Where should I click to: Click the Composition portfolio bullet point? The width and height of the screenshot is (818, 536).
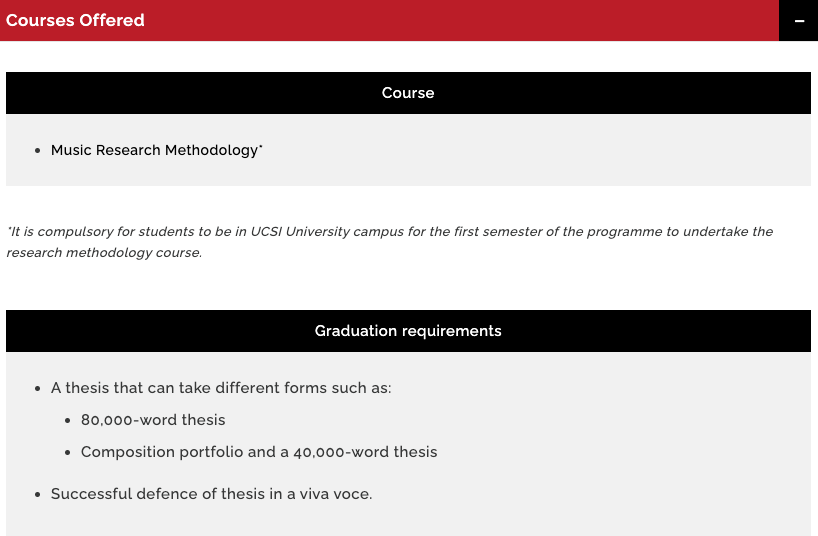click(68, 452)
